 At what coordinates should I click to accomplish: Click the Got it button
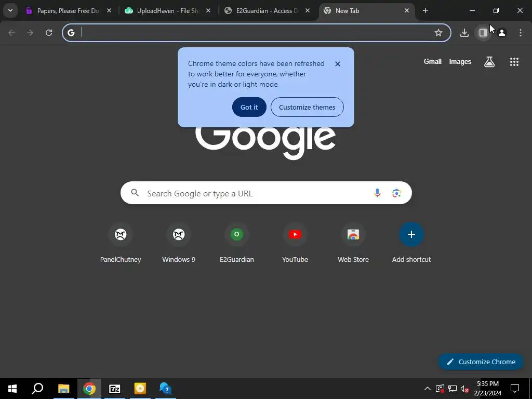249,107
